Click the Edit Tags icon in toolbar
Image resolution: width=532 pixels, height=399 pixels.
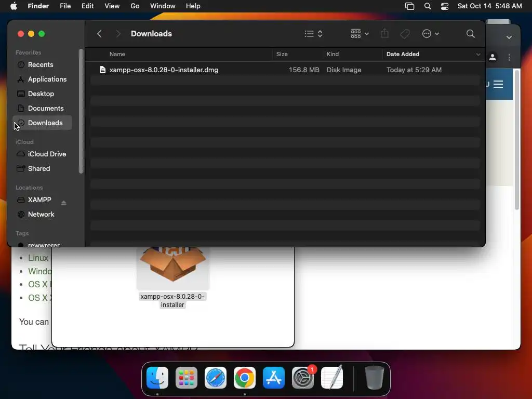tap(405, 34)
